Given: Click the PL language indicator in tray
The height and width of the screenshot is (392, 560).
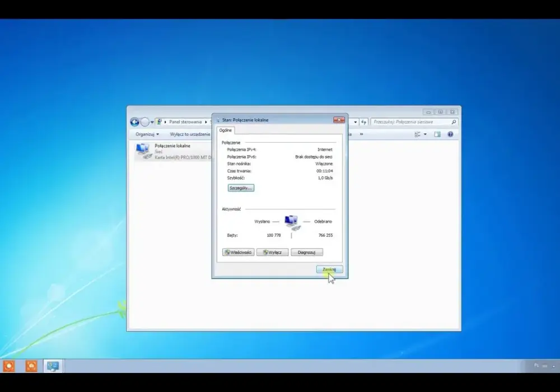Looking at the screenshot, I should tap(536, 366).
